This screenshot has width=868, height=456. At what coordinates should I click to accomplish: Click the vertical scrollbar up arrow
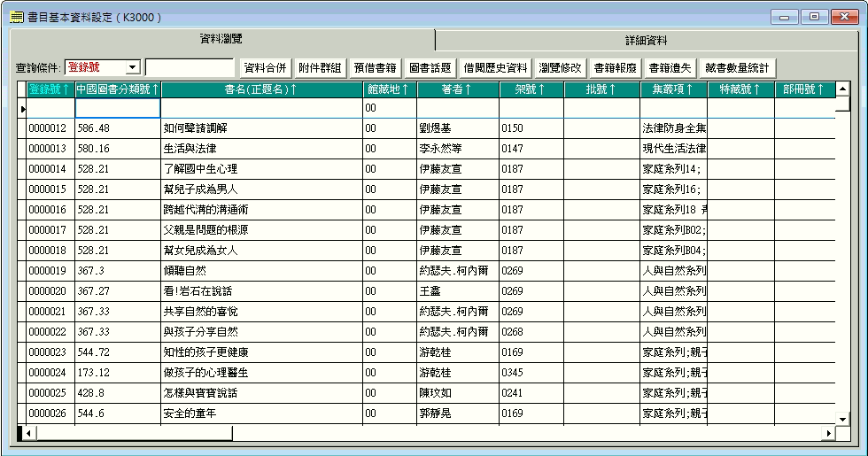tap(842, 89)
